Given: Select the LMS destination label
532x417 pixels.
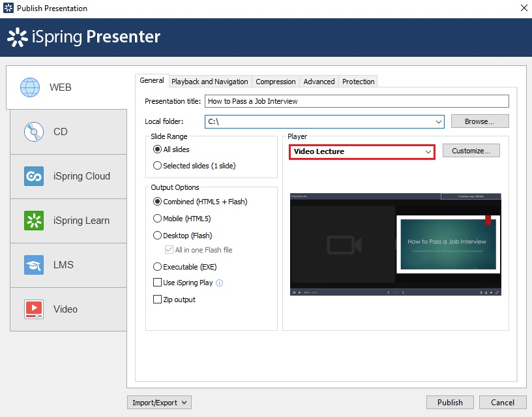Looking at the screenshot, I should [x=63, y=265].
